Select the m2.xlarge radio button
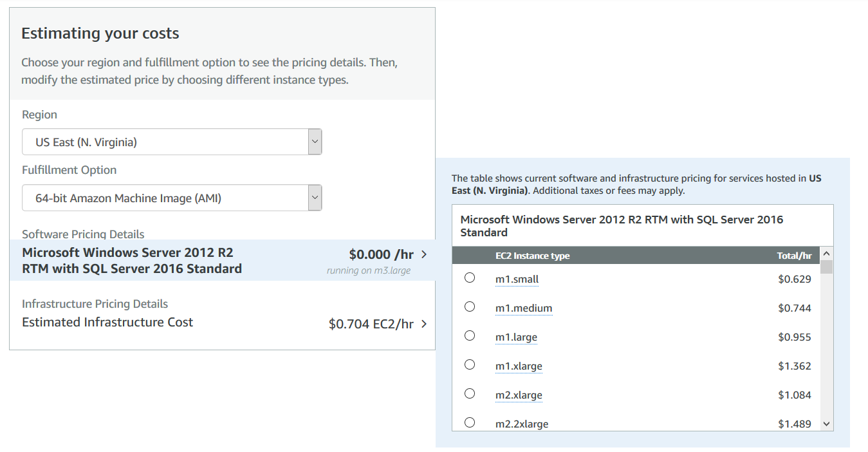 470,393
